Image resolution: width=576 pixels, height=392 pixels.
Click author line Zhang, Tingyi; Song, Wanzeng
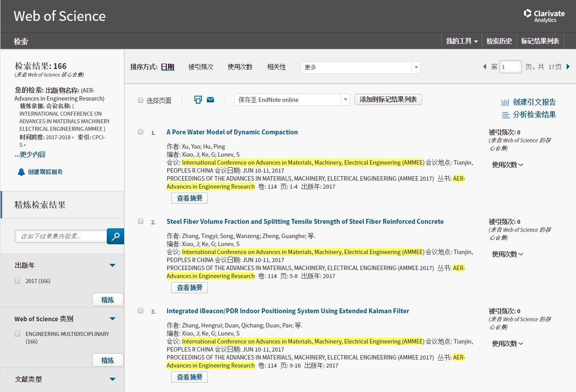point(241,236)
